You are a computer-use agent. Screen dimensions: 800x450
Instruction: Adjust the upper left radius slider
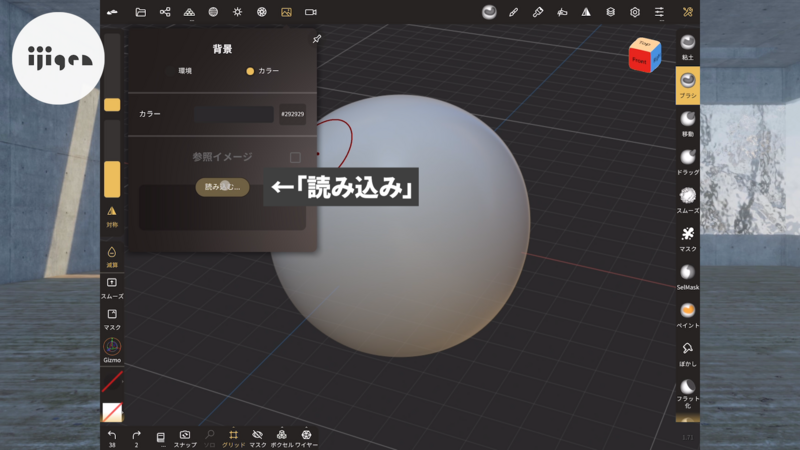tap(112, 72)
